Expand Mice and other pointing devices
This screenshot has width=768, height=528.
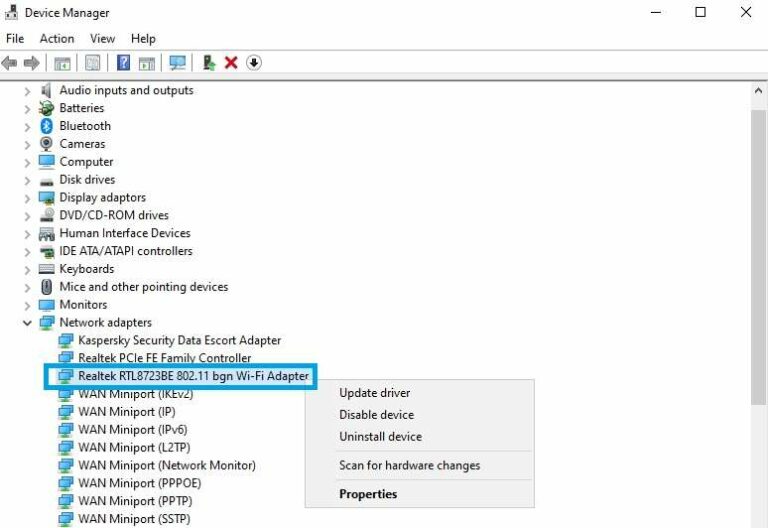27,288
